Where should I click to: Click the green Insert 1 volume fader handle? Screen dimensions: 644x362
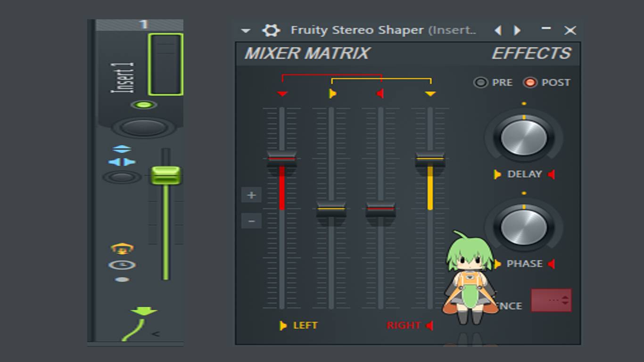[165, 175]
